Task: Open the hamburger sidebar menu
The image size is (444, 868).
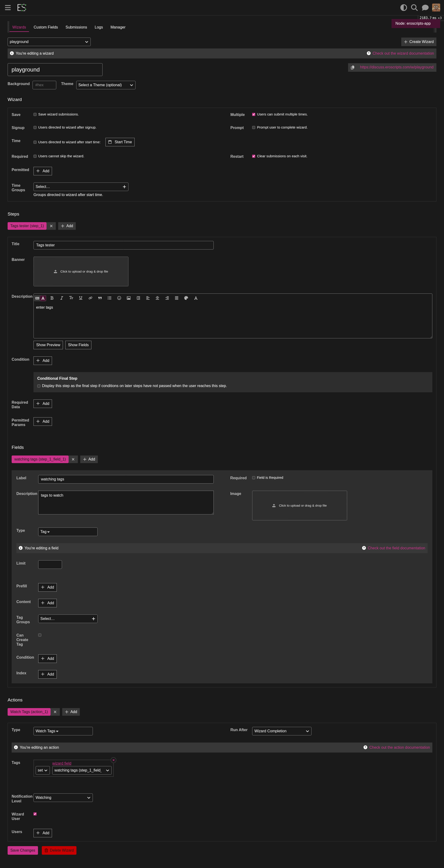Action: [x=8, y=7]
